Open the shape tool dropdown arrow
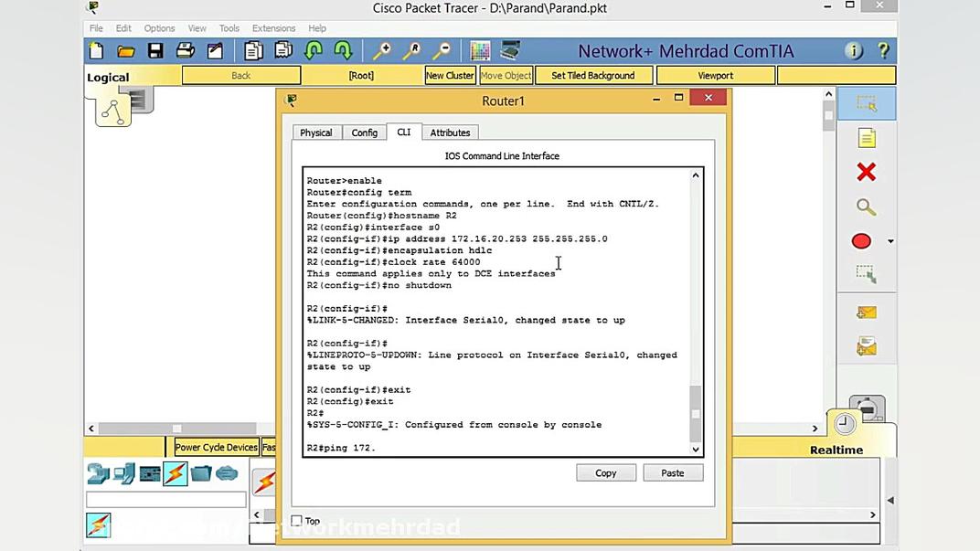The image size is (980, 551). (890, 241)
